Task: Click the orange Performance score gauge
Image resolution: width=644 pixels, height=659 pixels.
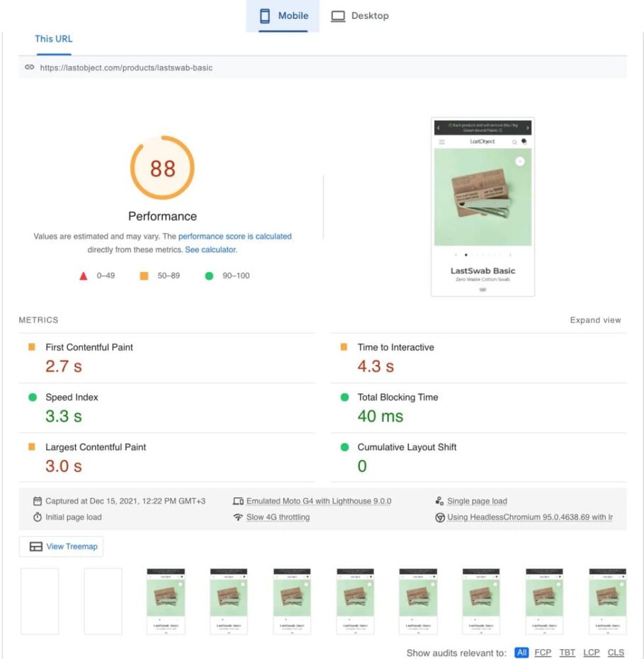Action: pyautogui.click(x=162, y=168)
